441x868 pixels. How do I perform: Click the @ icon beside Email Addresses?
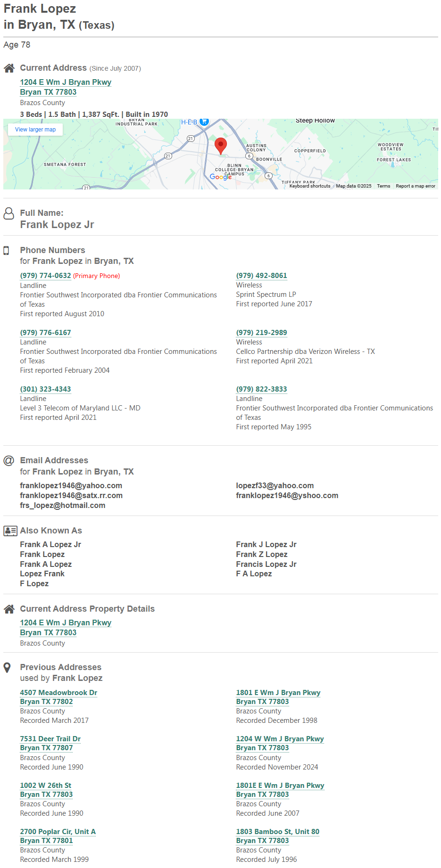click(x=9, y=460)
